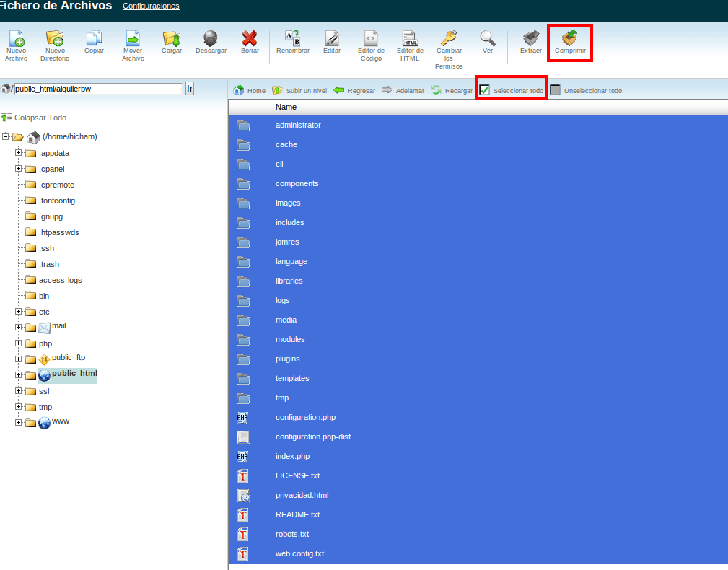The image size is (728, 570).
Task: Expand the .cpanel folder
Action: tap(19, 169)
